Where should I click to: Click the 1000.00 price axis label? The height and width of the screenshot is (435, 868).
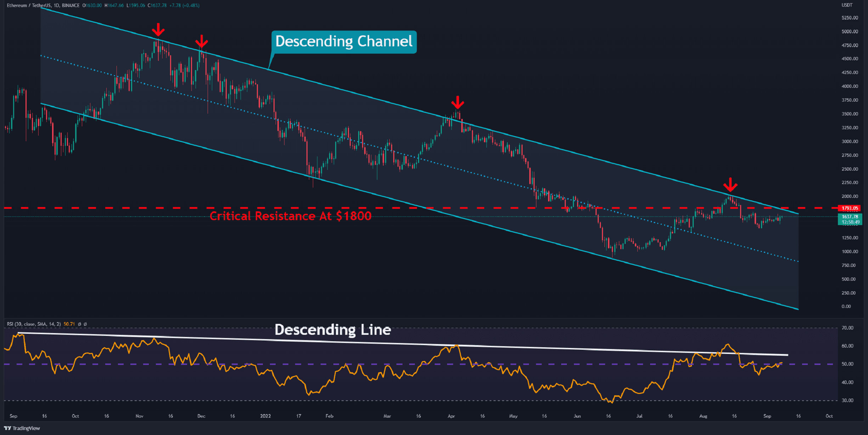point(850,252)
